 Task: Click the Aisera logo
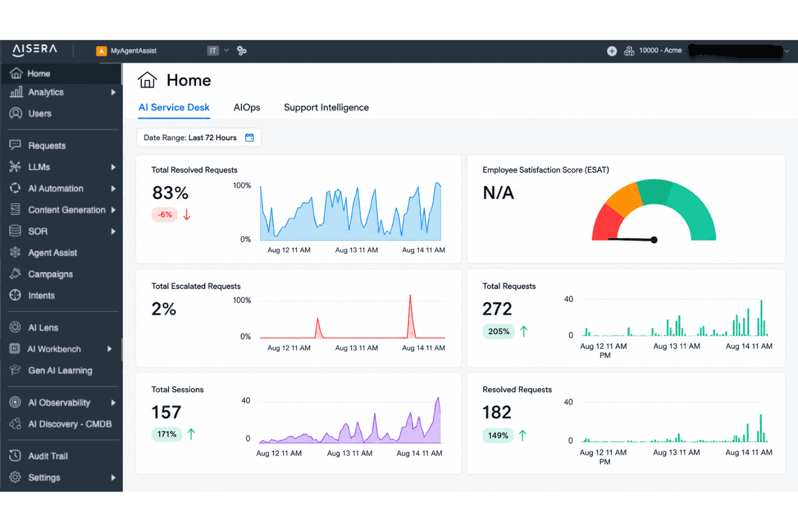pos(35,50)
